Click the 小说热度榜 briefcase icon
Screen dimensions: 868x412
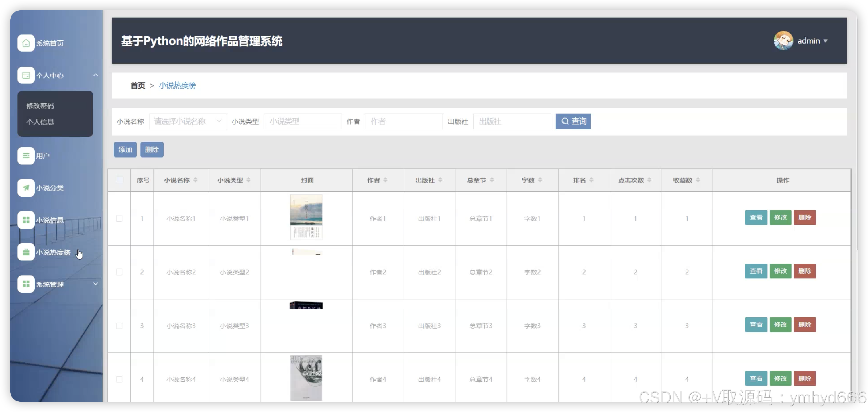26,252
